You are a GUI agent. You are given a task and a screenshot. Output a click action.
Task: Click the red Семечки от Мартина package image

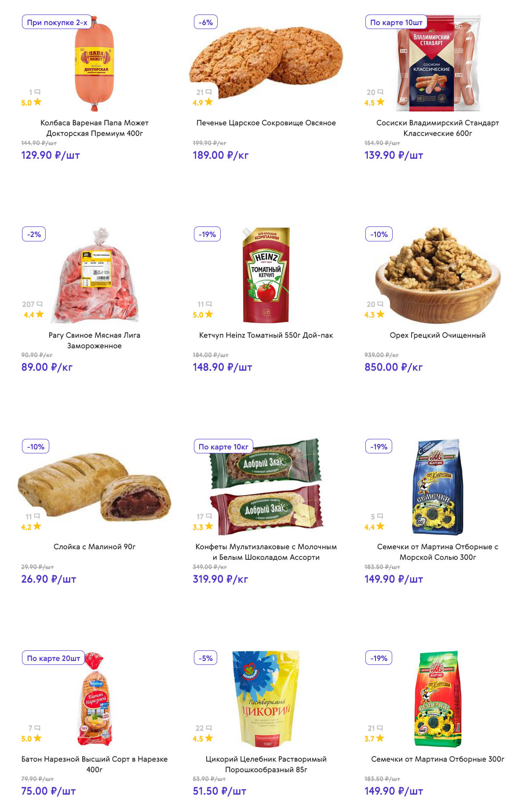tap(437, 699)
